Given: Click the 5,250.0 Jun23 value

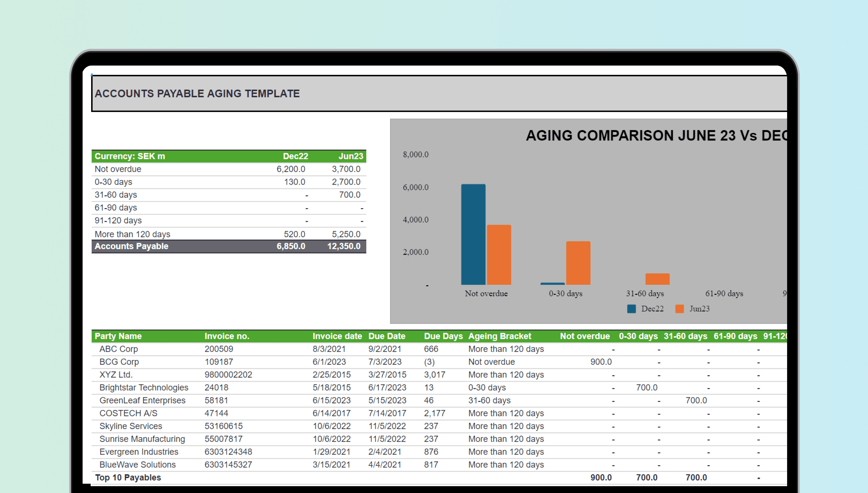Looking at the screenshot, I should coord(346,234).
